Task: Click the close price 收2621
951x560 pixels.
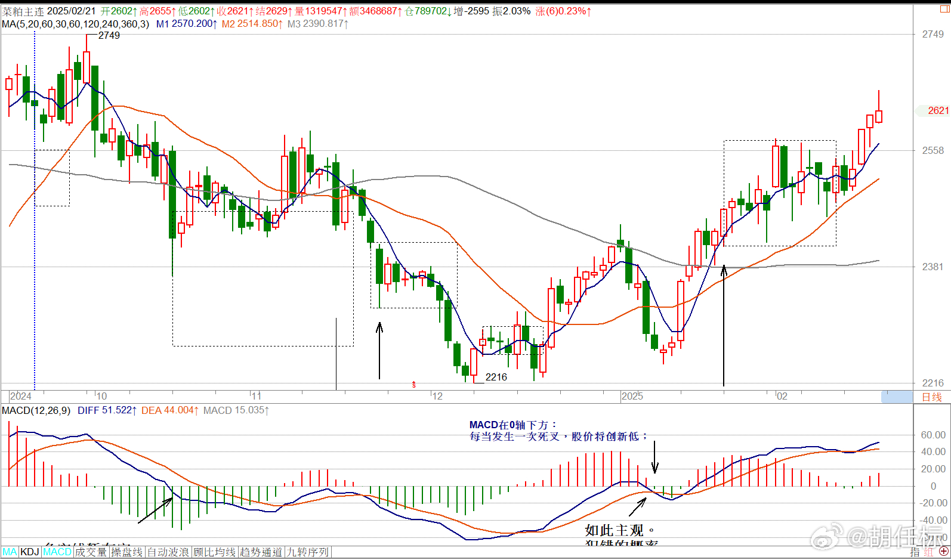Action: pyautogui.click(x=235, y=11)
